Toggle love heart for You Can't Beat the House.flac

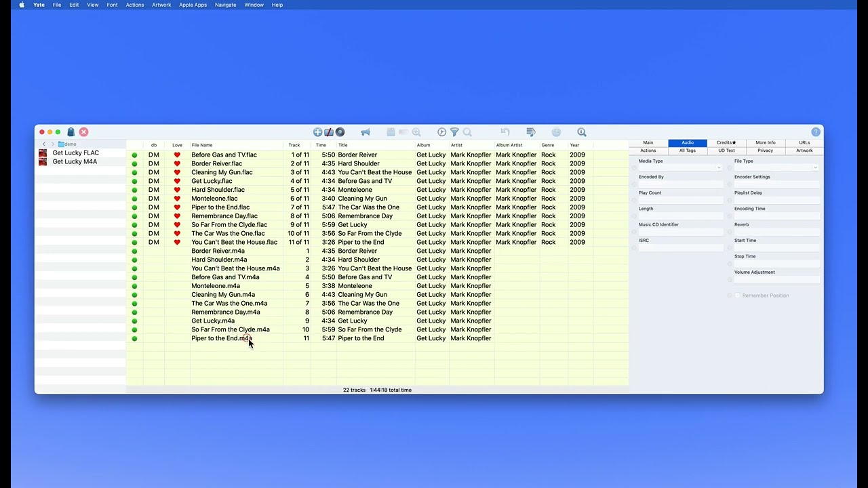click(x=177, y=242)
